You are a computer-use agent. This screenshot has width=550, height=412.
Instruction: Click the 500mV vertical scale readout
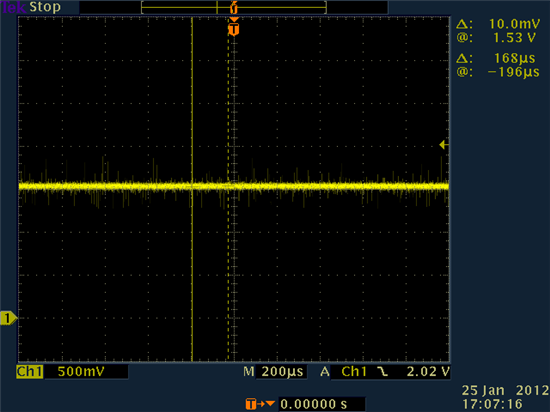(81, 372)
